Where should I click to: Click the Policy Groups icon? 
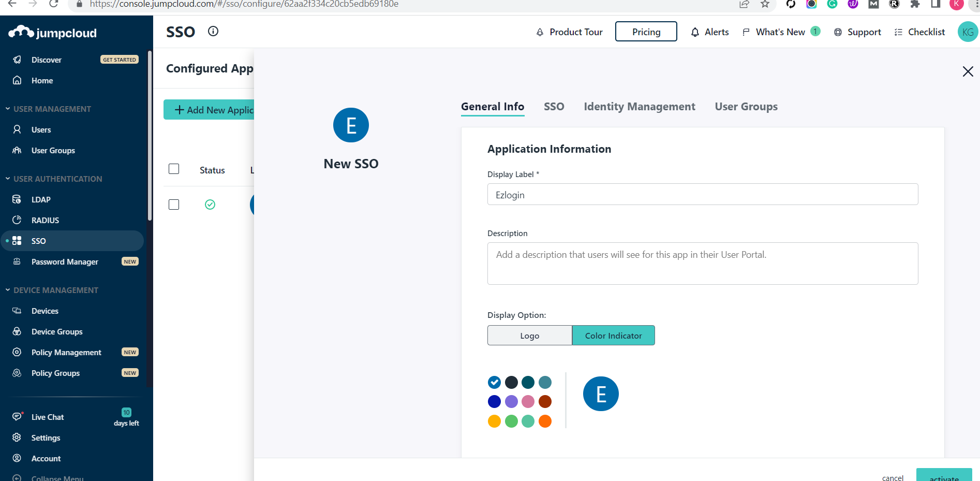(x=17, y=373)
